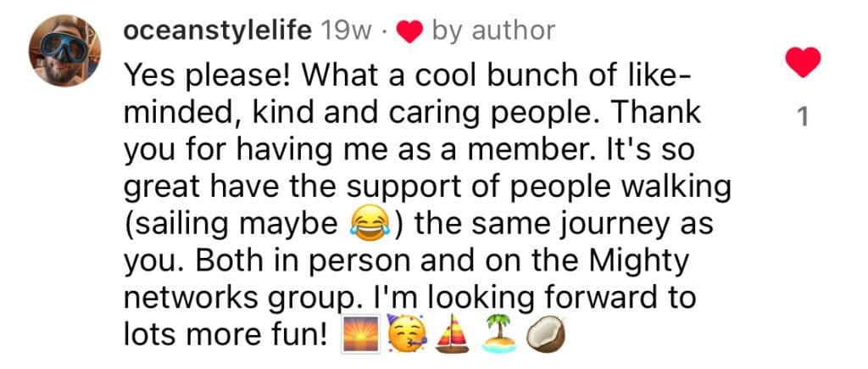
Task: View likes by clicking the count 1
Action: pyautogui.click(x=804, y=117)
